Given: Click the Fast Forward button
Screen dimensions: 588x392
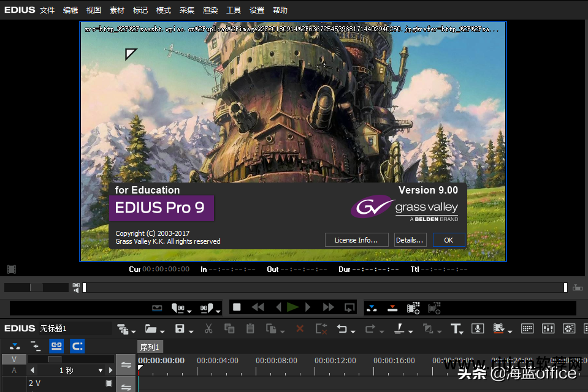Looking at the screenshot, I should (x=329, y=307).
